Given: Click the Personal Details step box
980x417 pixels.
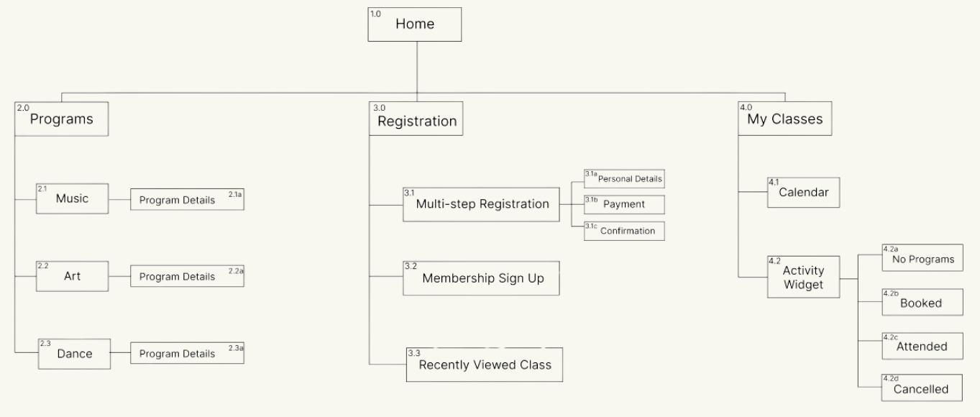Looking at the screenshot, I should 624,178.
